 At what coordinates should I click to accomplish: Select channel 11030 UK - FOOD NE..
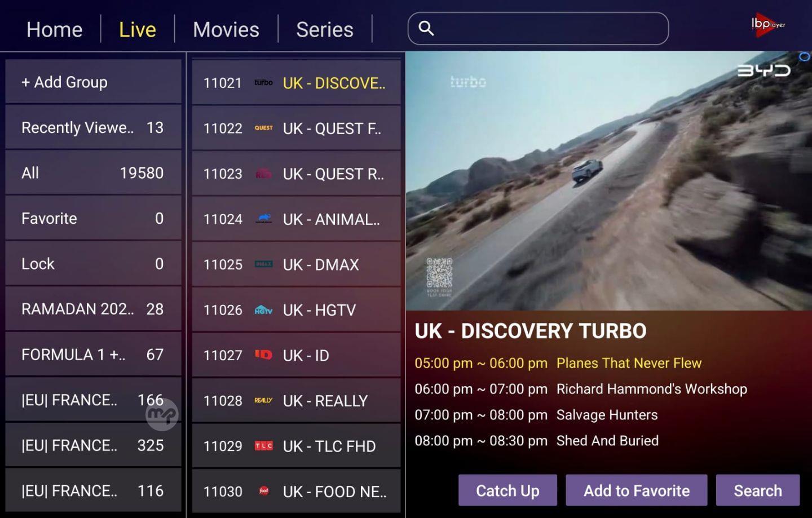tap(296, 492)
